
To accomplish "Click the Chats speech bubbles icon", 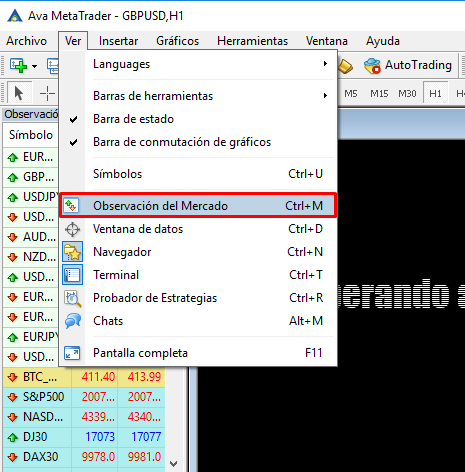I will [73, 321].
